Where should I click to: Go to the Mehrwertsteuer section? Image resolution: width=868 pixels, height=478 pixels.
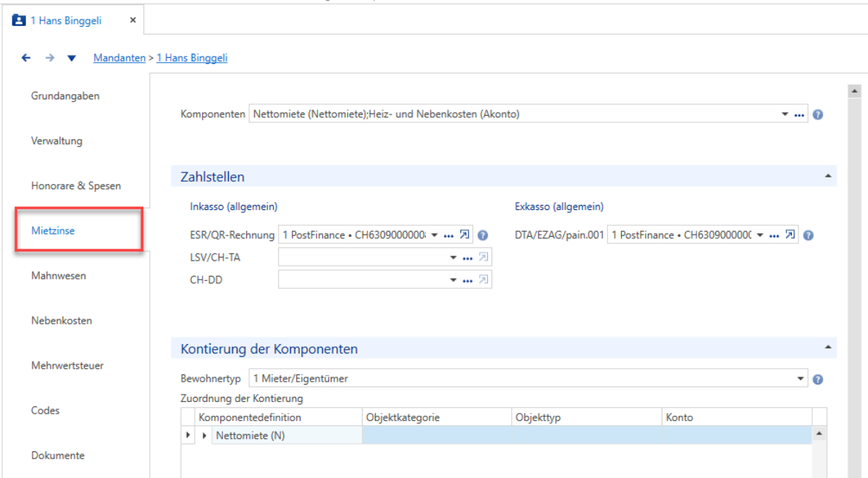point(67,366)
